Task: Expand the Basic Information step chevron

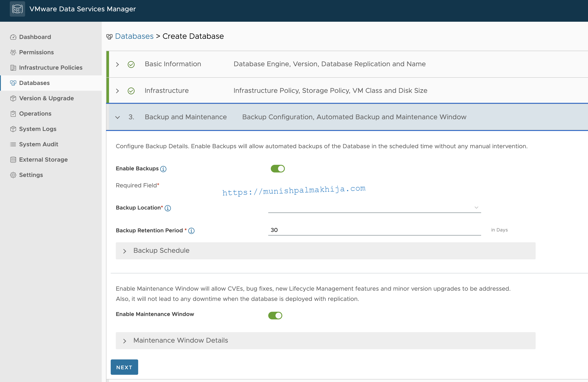Action: [x=118, y=65]
